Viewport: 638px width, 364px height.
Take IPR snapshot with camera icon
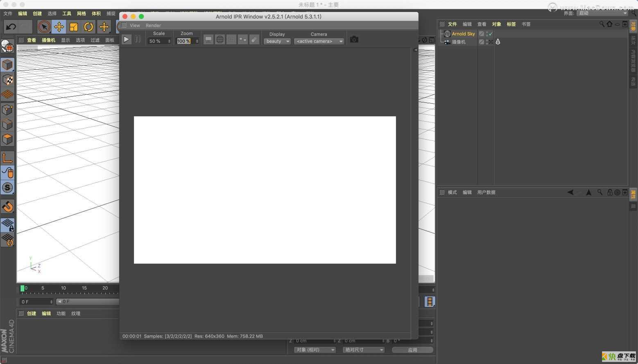pyautogui.click(x=354, y=39)
